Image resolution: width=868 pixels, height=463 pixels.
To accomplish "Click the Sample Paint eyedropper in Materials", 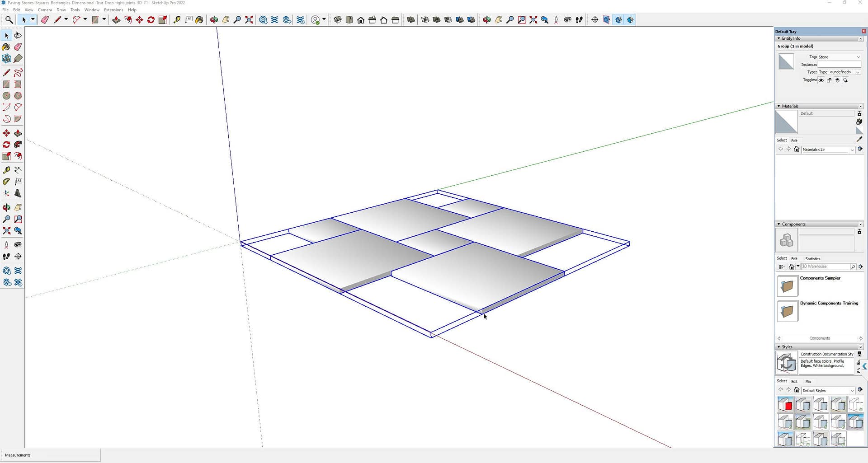I will pyautogui.click(x=859, y=140).
